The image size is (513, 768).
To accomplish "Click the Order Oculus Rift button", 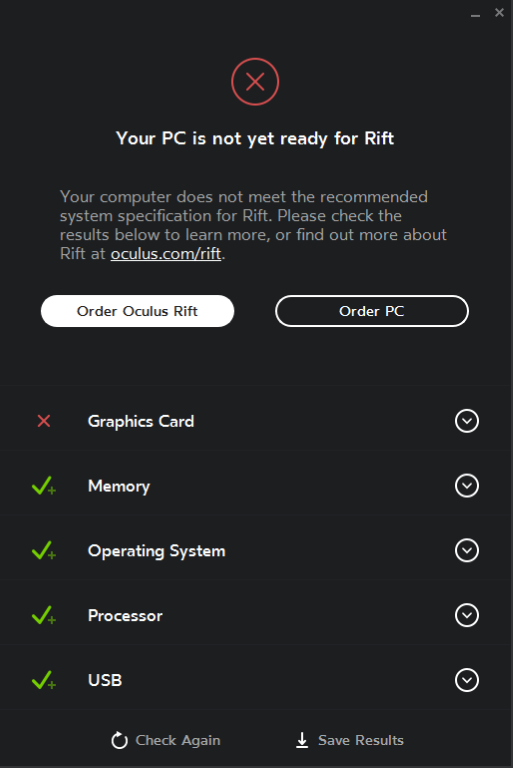I will 137,311.
